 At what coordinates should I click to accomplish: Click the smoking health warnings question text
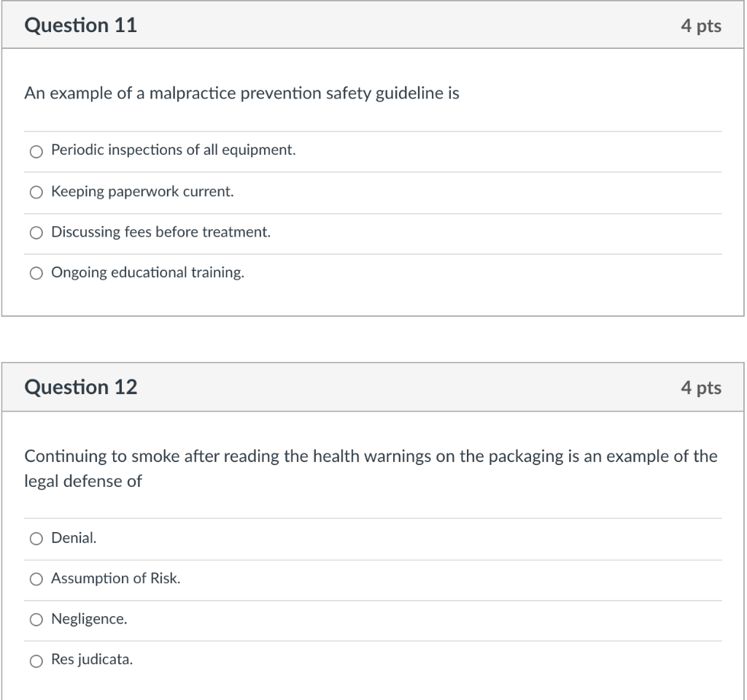(371, 468)
